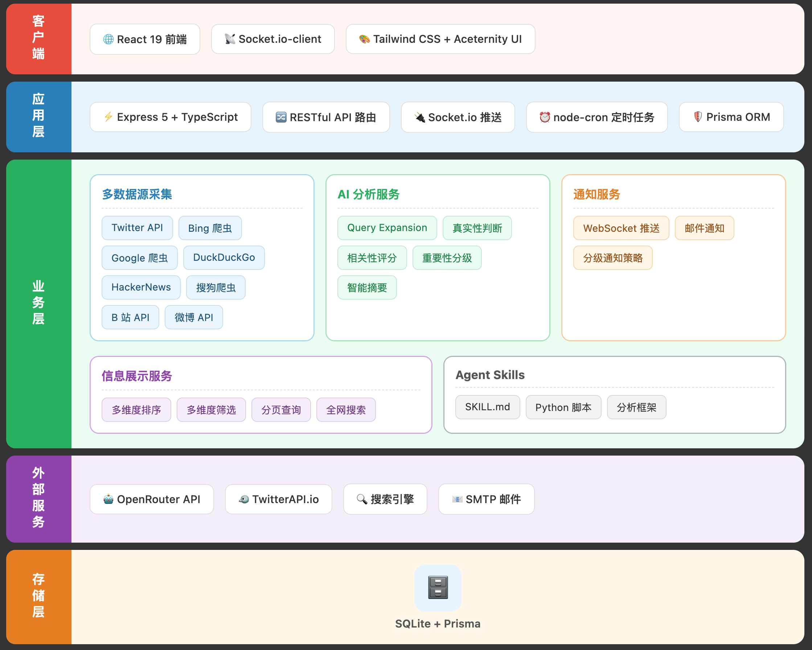
Task: Click the magnifying glass icon for 搜索引擎
Action: (362, 499)
